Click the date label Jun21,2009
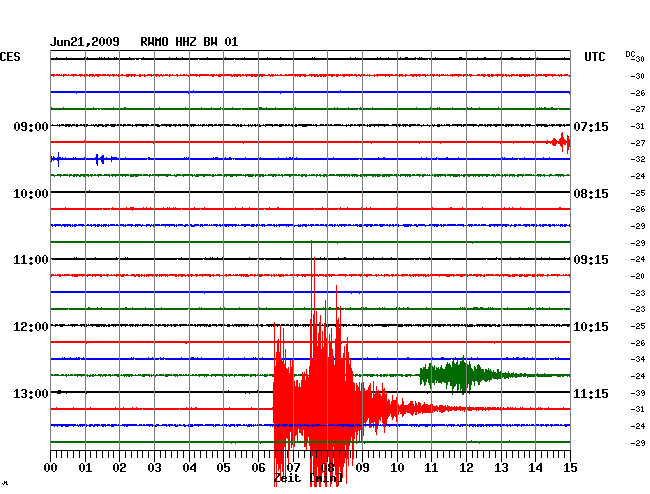650x494 pixels. point(85,42)
